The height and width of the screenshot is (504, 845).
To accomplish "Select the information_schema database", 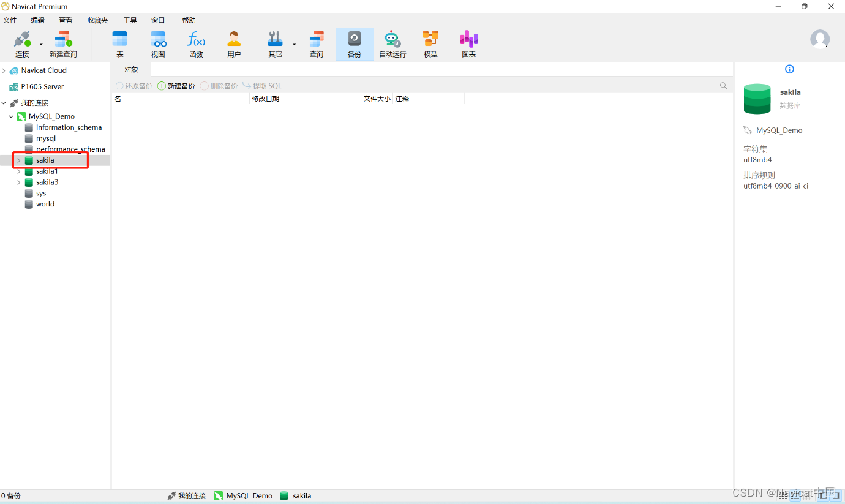I will point(69,127).
